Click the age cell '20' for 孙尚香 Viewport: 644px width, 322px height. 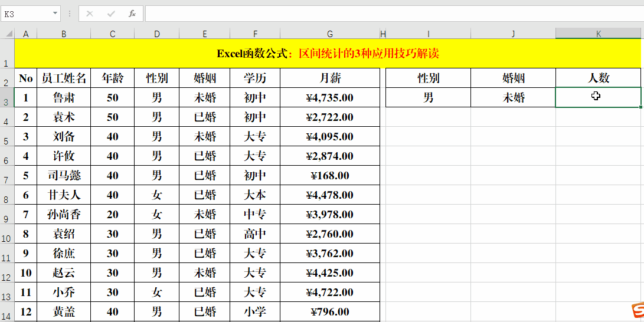tap(113, 215)
